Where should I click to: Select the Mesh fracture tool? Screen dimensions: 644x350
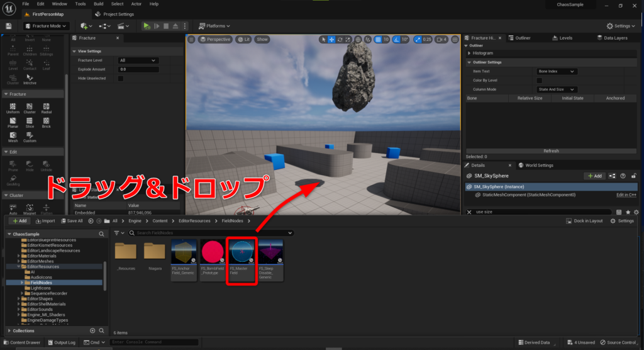[x=13, y=137]
